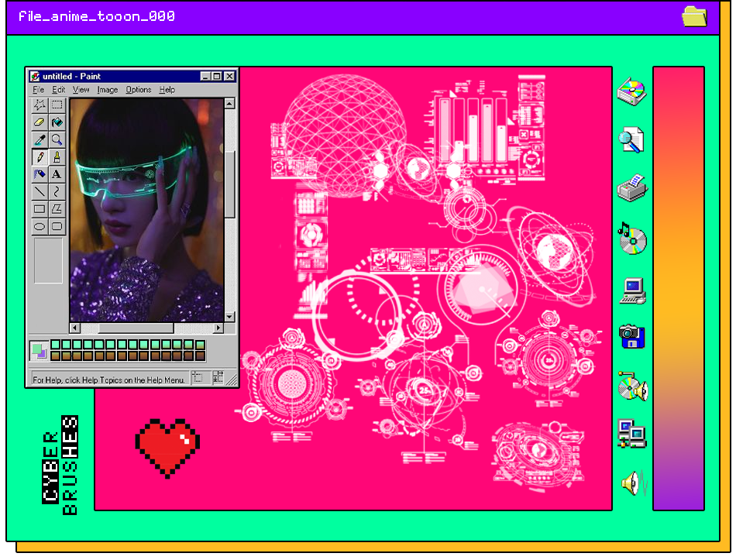Click the foreground/background color indicator box
736x560 pixels.
tap(39, 351)
